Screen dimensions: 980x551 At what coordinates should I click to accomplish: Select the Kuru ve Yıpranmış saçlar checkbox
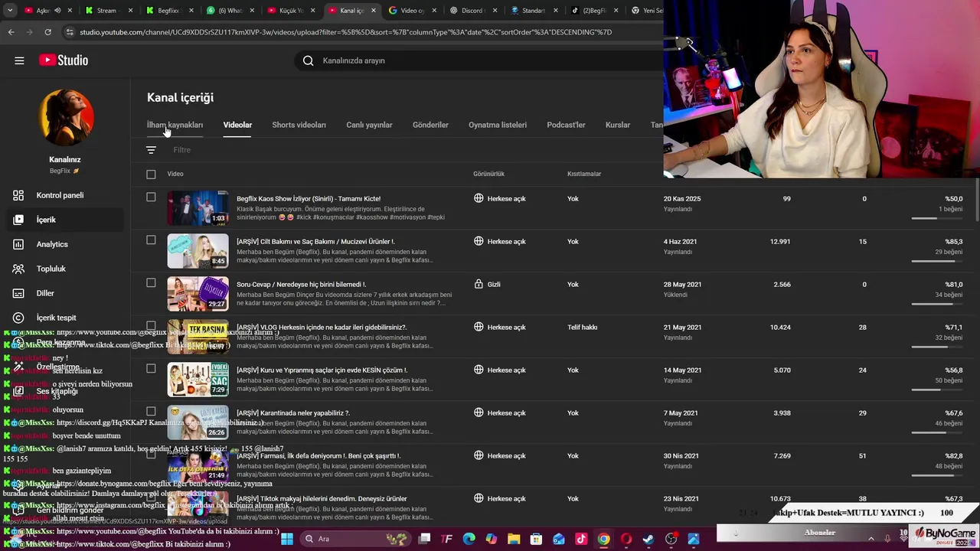(151, 369)
